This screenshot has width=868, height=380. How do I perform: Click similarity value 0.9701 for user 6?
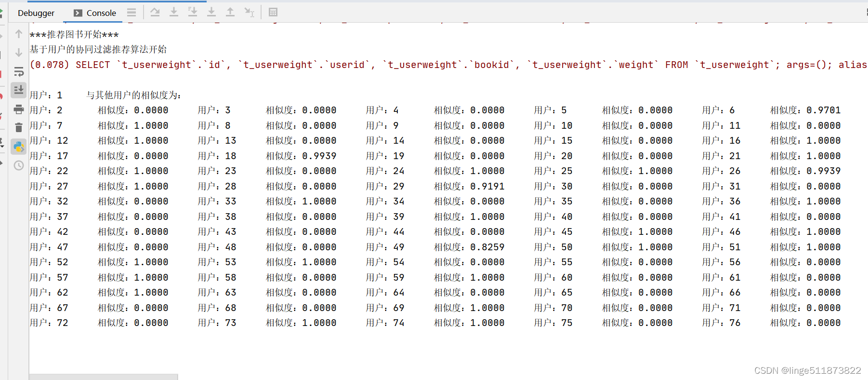coord(824,110)
